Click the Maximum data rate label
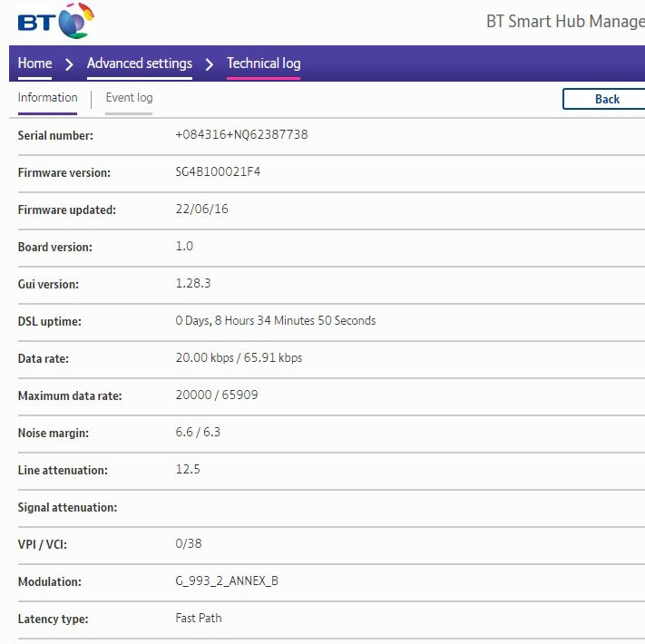 click(70, 396)
